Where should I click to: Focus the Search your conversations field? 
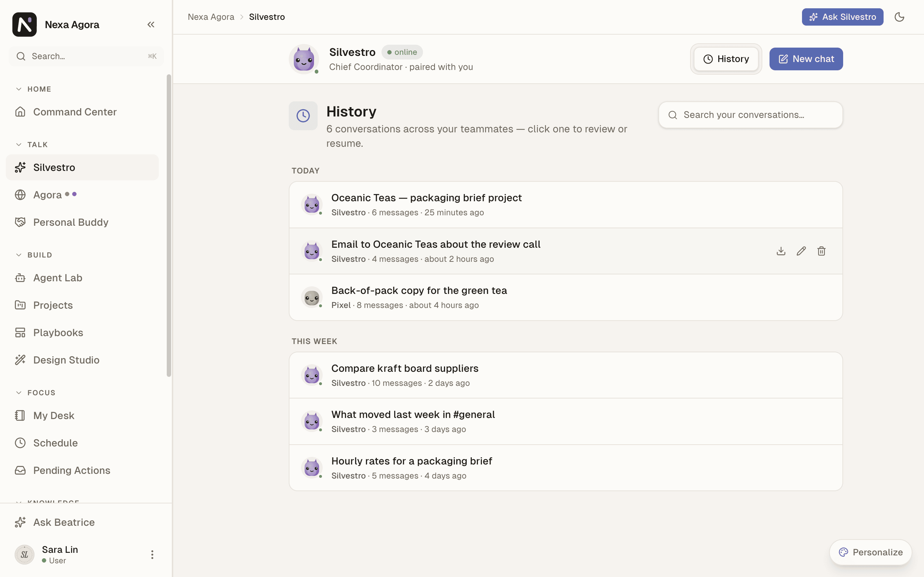click(750, 115)
